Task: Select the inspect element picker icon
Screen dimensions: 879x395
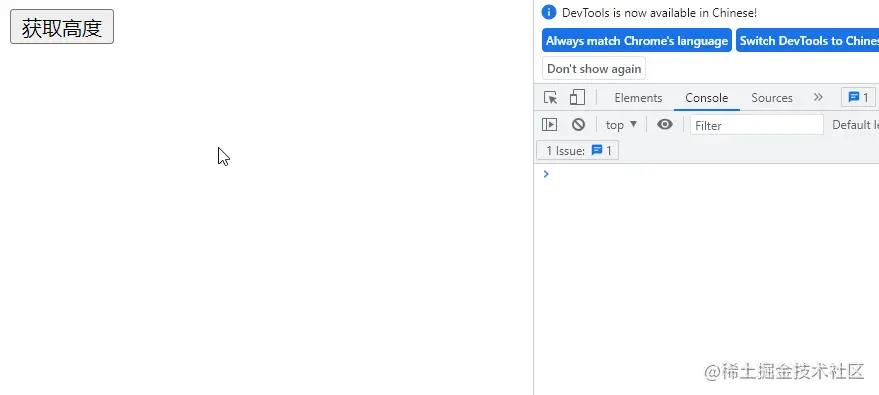Action: tap(550, 97)
